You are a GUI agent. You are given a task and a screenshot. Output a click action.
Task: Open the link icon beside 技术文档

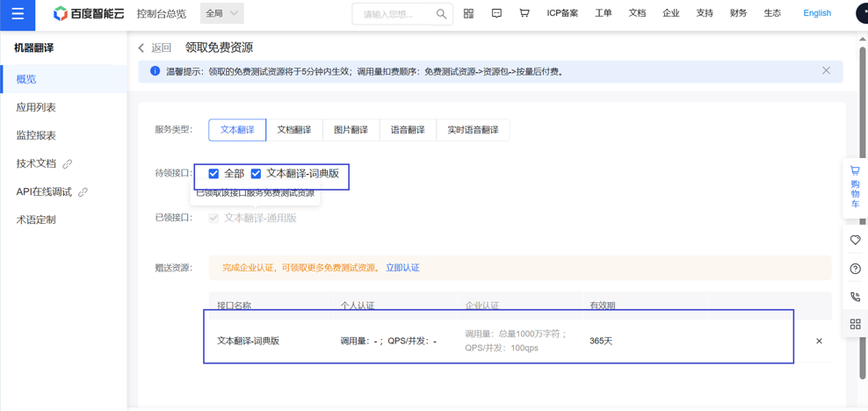tap(68, 163)
